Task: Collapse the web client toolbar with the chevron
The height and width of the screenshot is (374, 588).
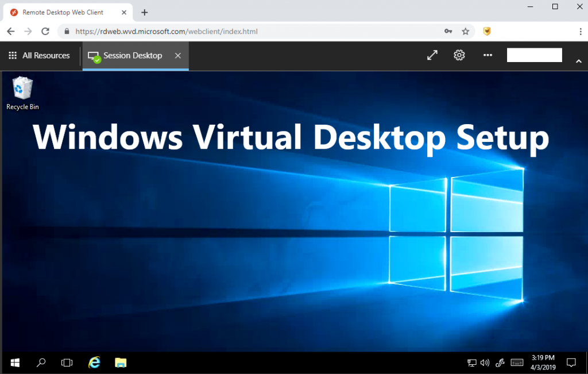Action: [579, 60]
